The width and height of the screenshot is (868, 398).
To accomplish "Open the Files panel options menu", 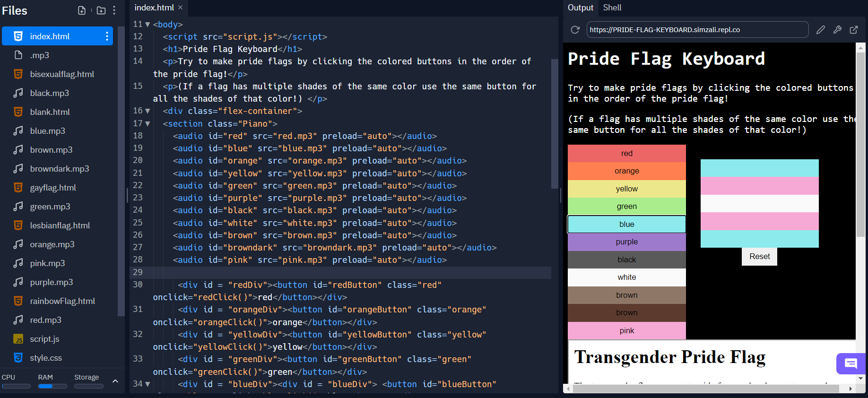I will click(114, 10).
